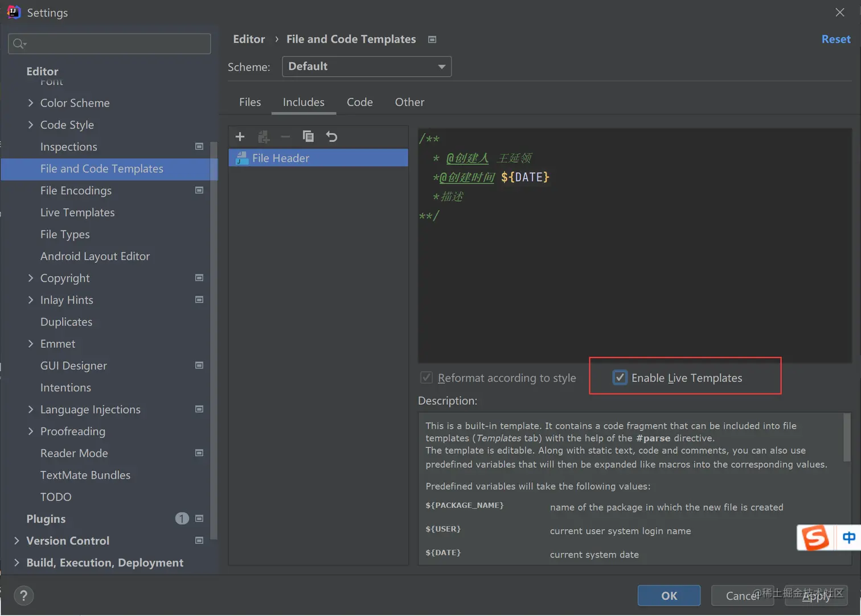Click the IntelliJ logo in title bar
The height and width of the screenshot is (616, 861).
coord(14,12)
